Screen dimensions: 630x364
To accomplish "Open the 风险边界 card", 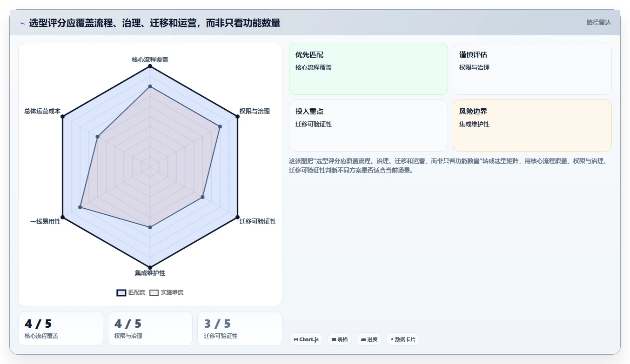I will [532, 126].
